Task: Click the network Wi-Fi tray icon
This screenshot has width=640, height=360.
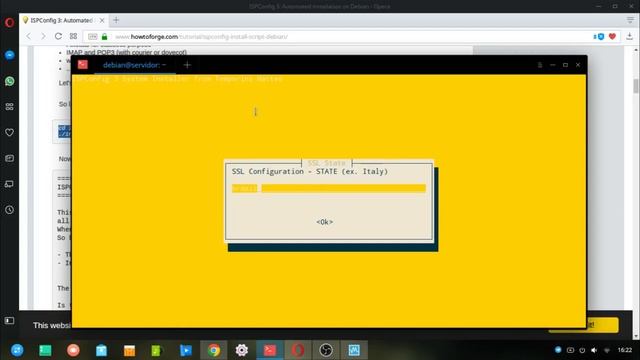Action: tap(607, 350)
